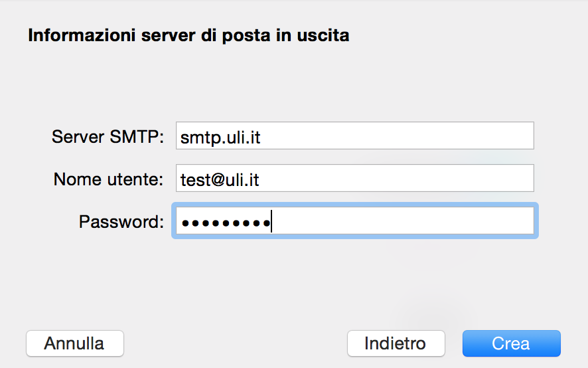Viewport: 588px width, 368px height.
Task: Click the Nome utente text field
Action: [354, 179]
